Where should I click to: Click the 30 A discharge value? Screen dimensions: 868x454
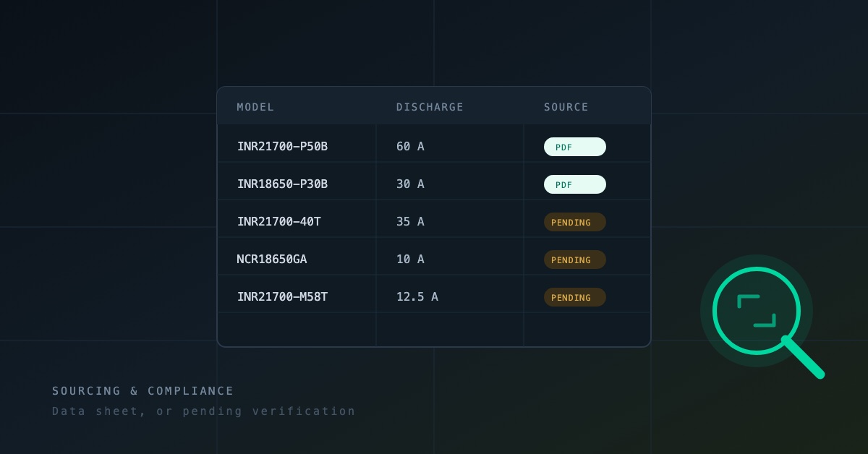(x=410, y=184)
